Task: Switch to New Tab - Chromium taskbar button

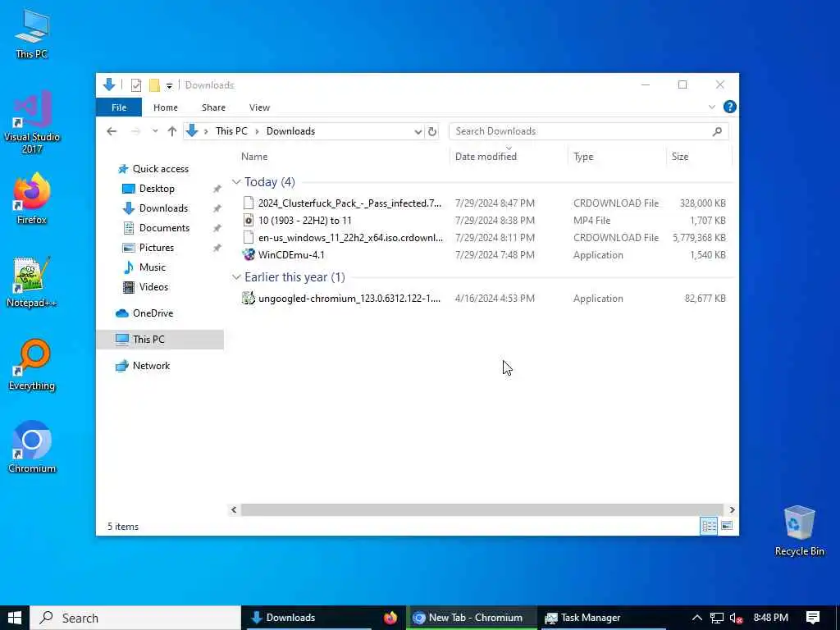Action: [471, 618]
